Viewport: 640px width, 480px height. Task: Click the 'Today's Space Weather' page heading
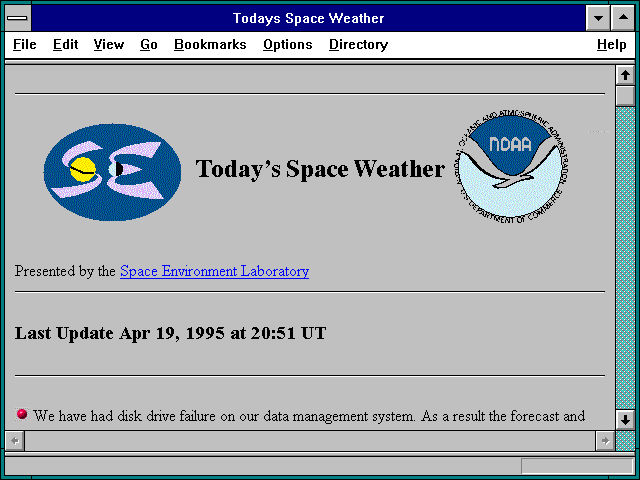(320, 169)
